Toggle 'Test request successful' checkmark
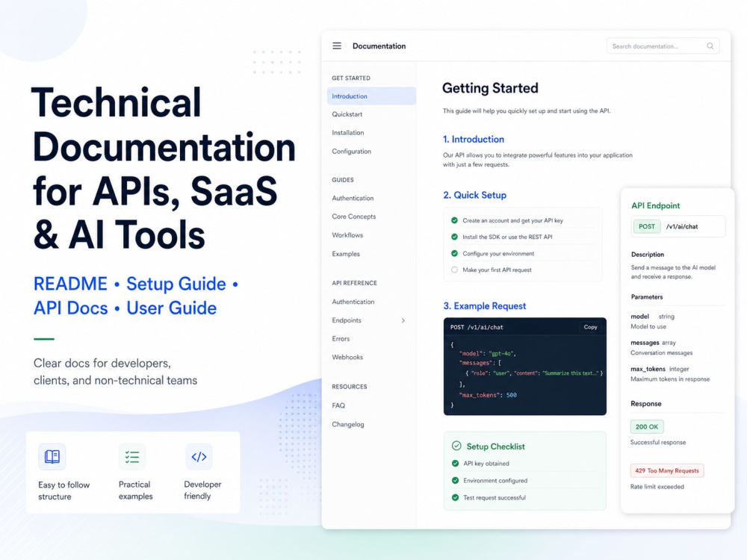Viewport: 747px width, 560px height. tap(455, 497)
